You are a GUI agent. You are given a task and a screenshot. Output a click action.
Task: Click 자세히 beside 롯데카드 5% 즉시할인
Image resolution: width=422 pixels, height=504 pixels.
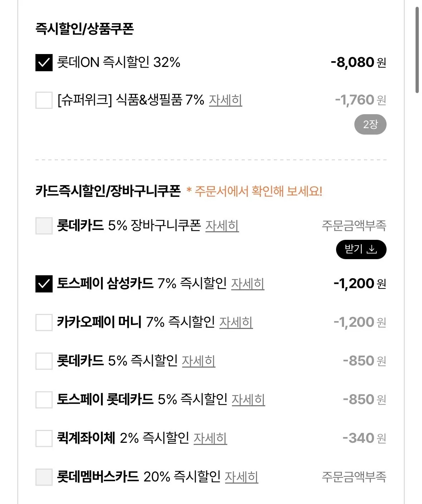[x=199, y=361]
